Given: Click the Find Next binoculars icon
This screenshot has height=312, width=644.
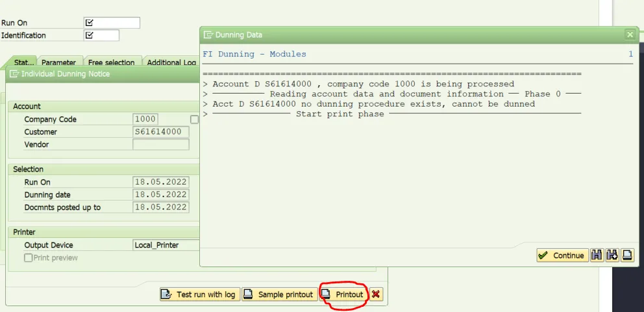Looking at the screenshot, I should pos(612,255).
